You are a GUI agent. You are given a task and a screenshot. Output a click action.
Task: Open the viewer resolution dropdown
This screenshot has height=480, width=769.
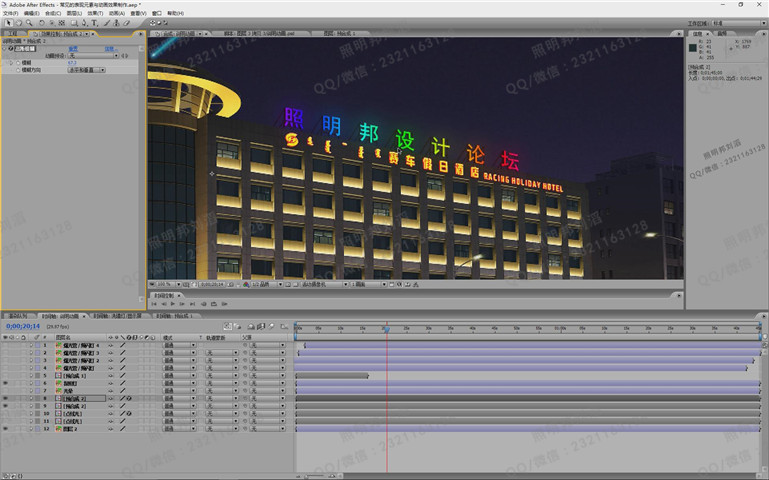pos(267,284)
